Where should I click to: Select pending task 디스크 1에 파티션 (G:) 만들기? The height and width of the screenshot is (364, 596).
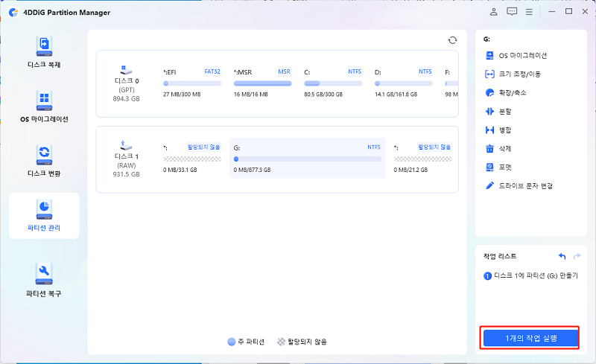530,276
